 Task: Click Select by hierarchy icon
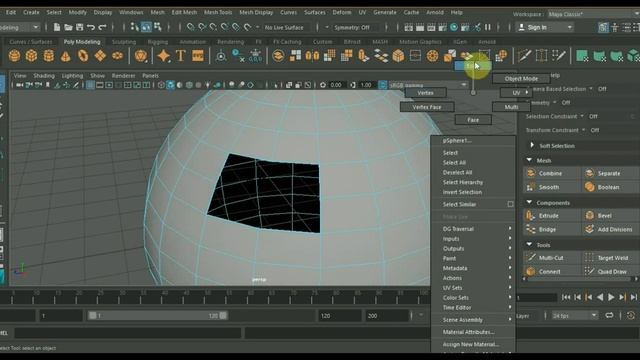pos(135,27)
